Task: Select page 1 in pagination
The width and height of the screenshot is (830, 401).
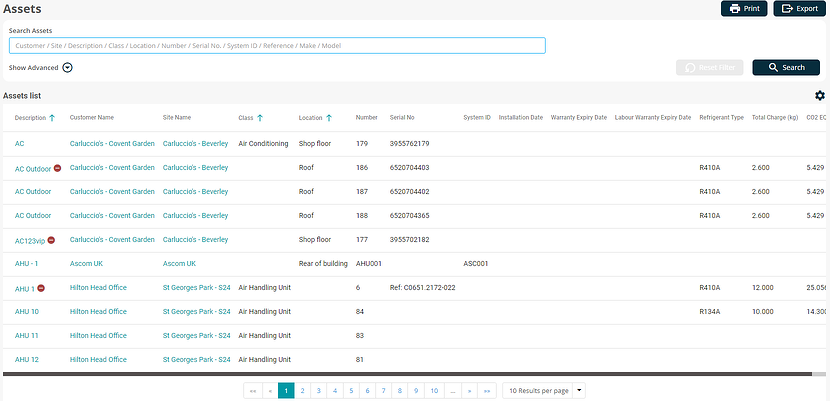Action: pyautogui.click(x=286, y=391)
